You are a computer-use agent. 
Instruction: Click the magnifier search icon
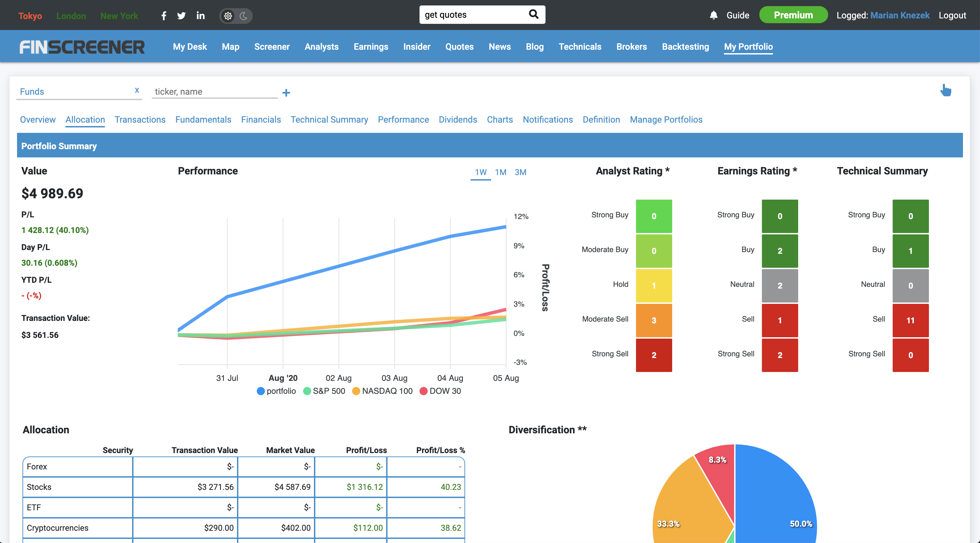[534, 14]
